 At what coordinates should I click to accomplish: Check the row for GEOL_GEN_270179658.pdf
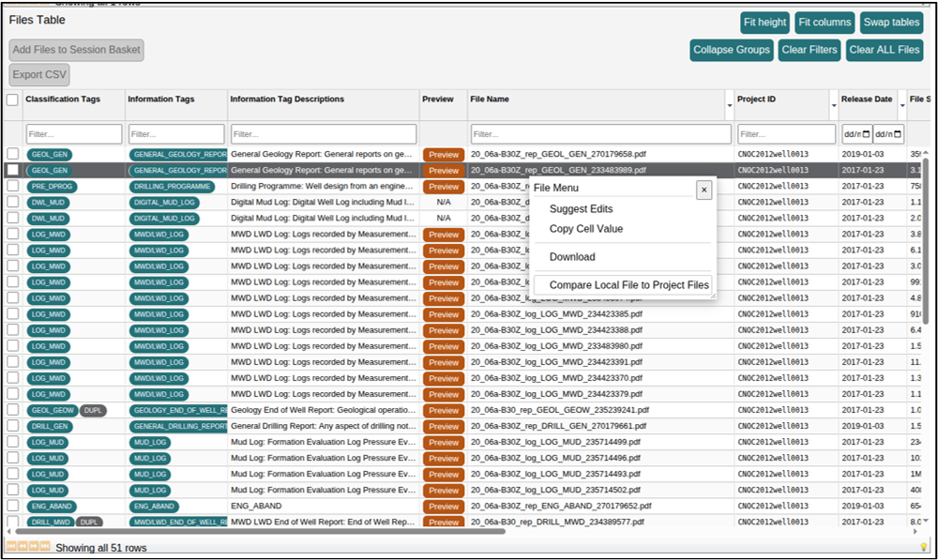click(x=12, y=154)
